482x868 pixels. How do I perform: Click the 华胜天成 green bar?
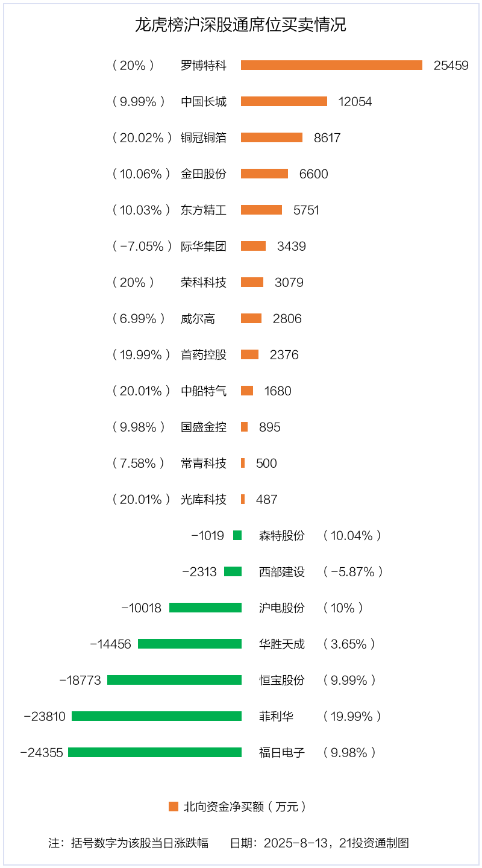pos(190,644)
